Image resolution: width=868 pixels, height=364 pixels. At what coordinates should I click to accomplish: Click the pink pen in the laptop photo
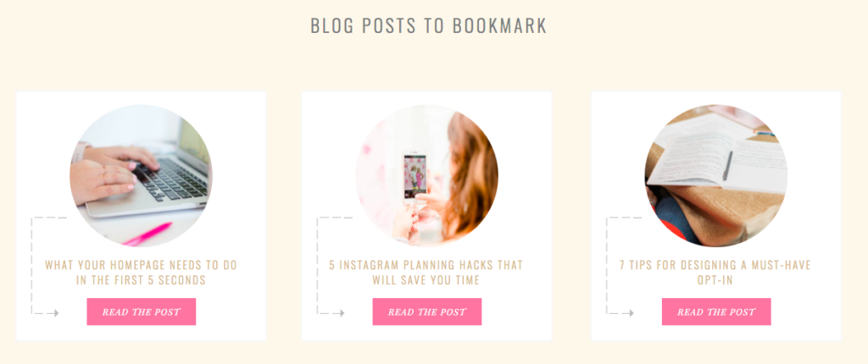147,234
